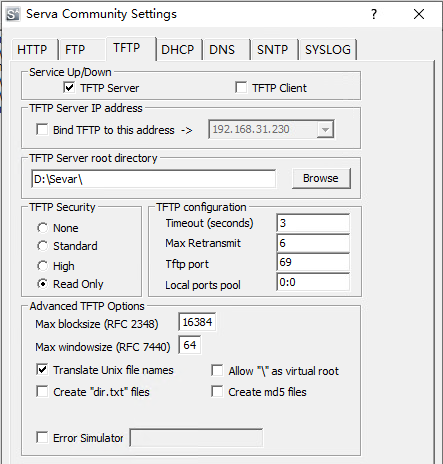Click the disabled Error Simulator text field
Viewport: 443px width, 464px height.
tap(196, 438)
